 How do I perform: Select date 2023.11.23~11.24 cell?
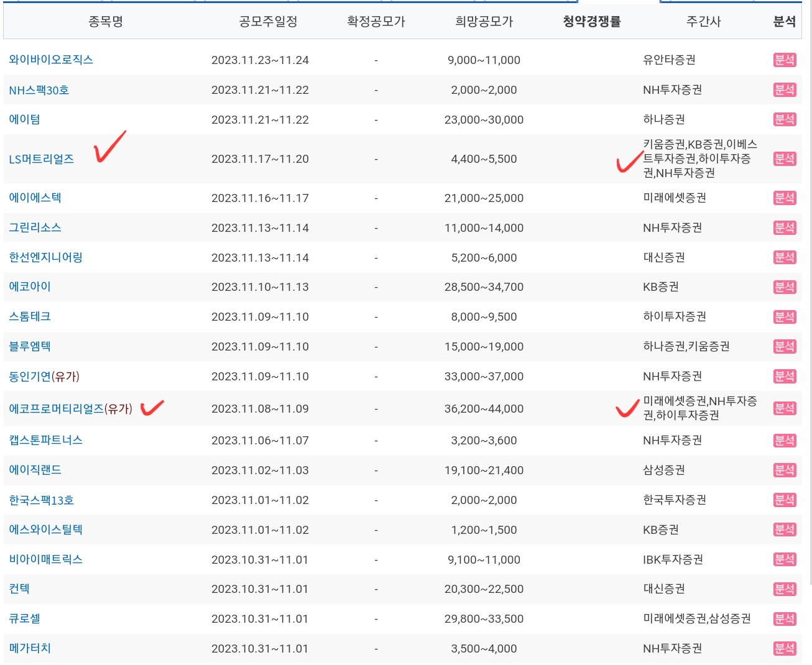tap(260, 60)
